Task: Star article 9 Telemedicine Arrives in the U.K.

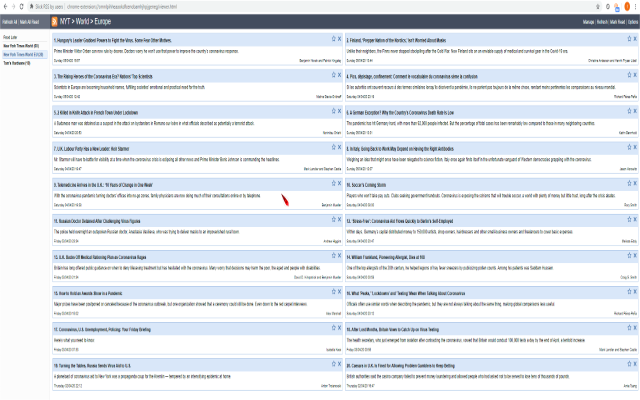Action: click(333, 183)
